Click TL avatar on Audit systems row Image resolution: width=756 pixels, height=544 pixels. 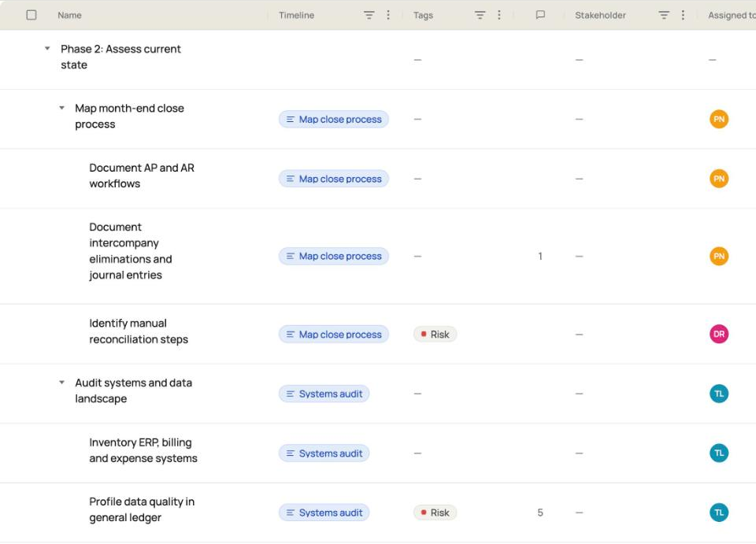(719, 394)
